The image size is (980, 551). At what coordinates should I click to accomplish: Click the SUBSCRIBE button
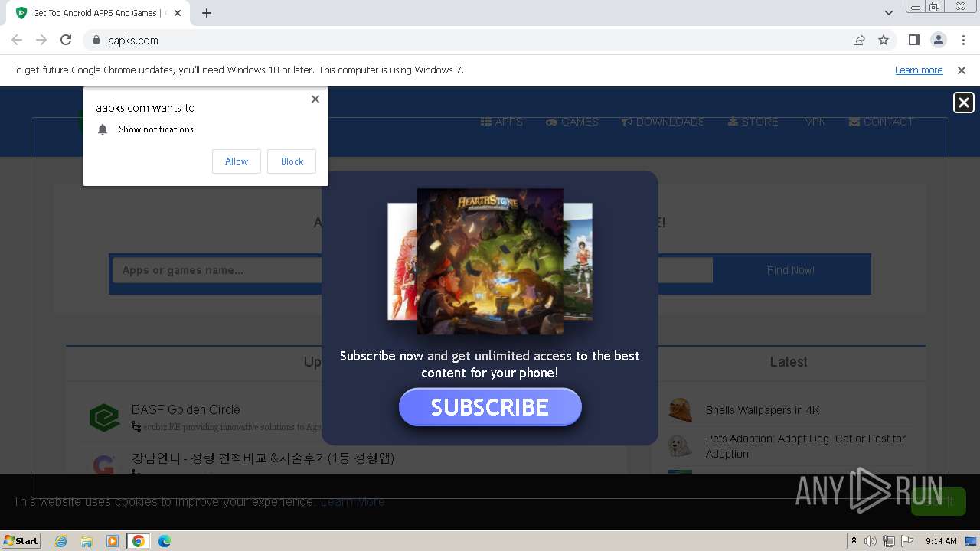pyautogui.click(x=490, y=407)
